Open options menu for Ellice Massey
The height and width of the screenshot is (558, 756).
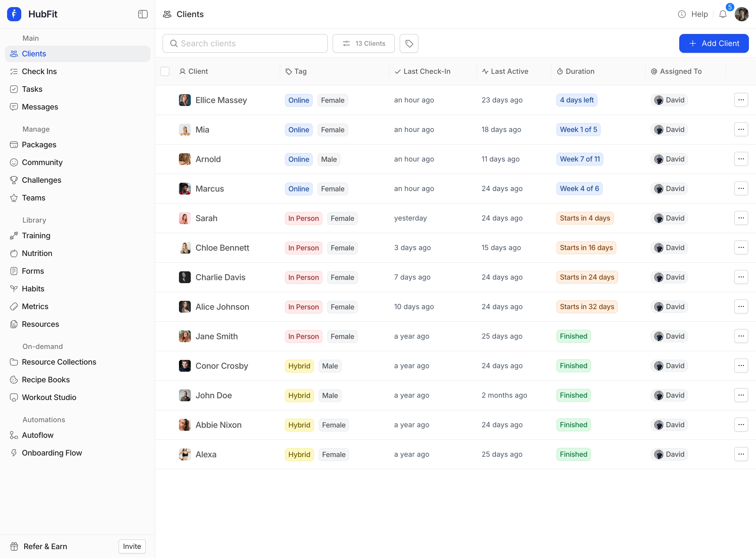[742, 100]
